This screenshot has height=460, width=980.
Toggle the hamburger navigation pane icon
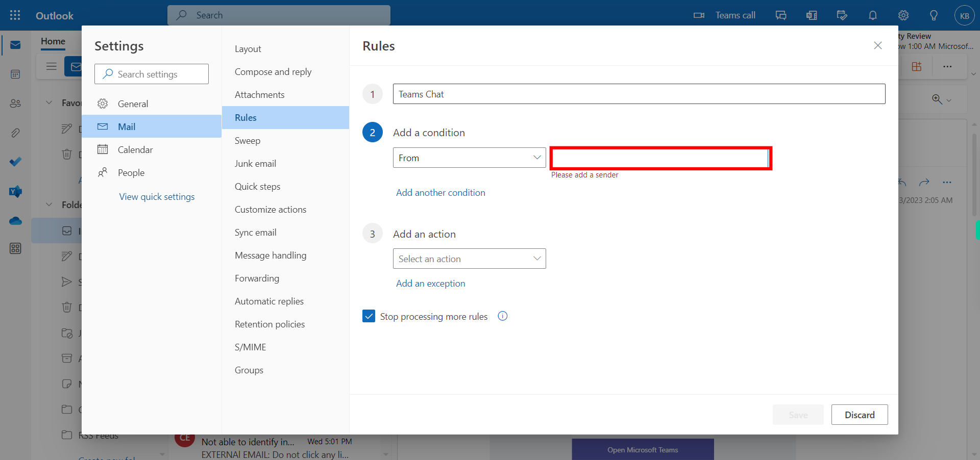(52, 66)
